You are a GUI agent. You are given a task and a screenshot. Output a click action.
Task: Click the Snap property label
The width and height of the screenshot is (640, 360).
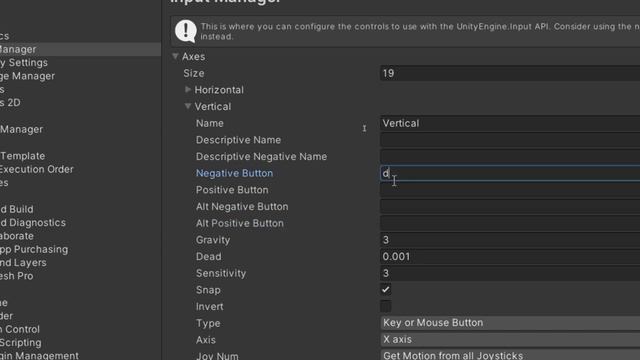coord(208,290)
